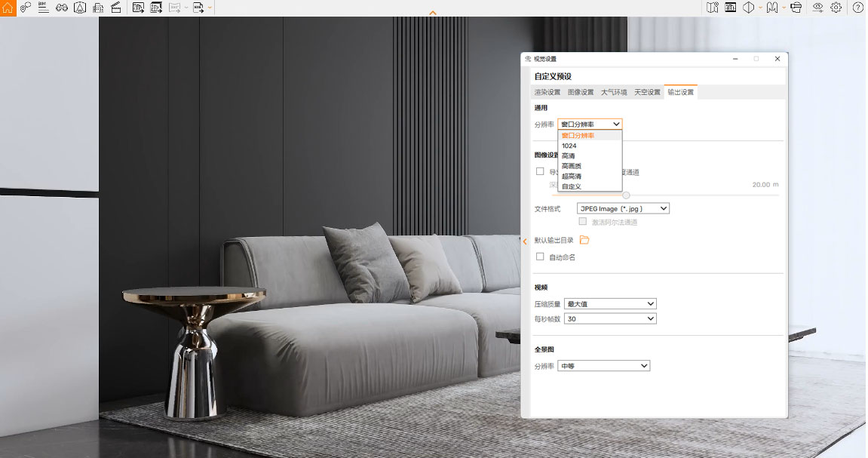The image size is (868, 458).
Task: Click the half-shaded hexagon display icon
Action: (x=748, y=8)
